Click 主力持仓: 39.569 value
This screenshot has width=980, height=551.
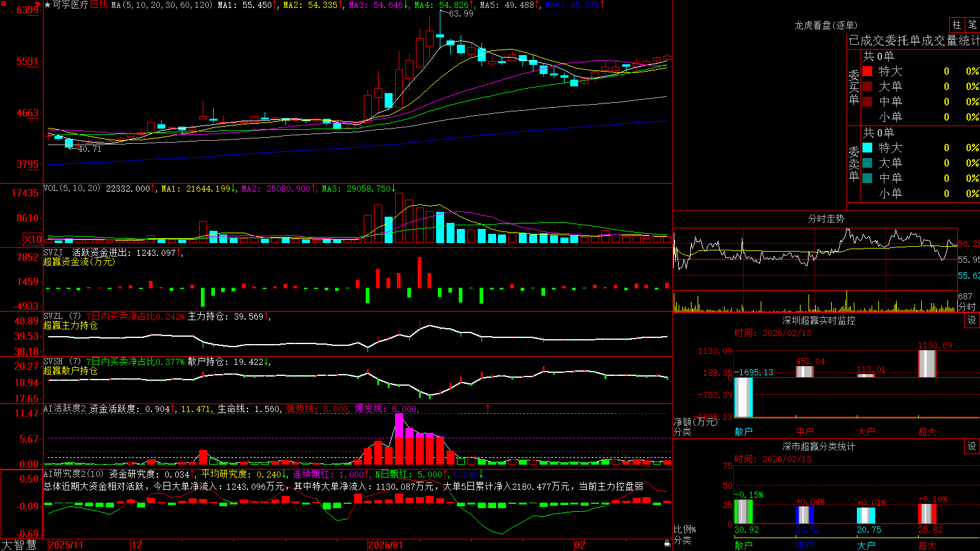[x=225, y=317]
